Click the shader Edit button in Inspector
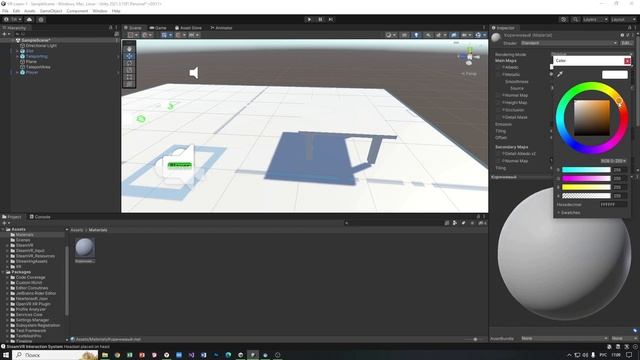Viewport: 640px width, 360px height. pyautogui.click(x=626, y=43)
